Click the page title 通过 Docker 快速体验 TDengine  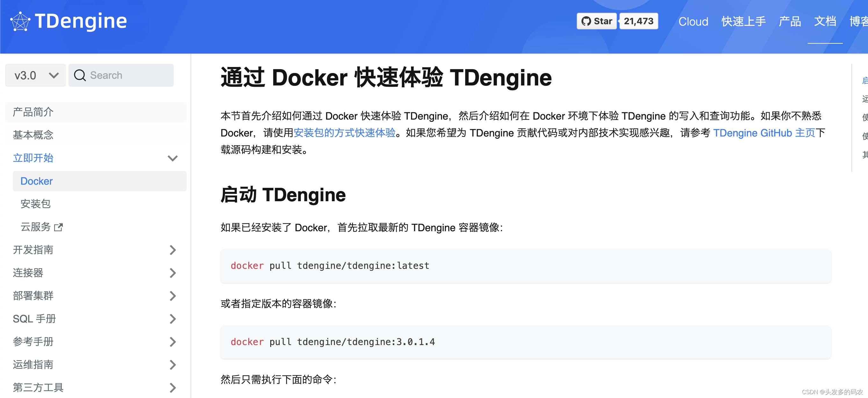[386, 77]
